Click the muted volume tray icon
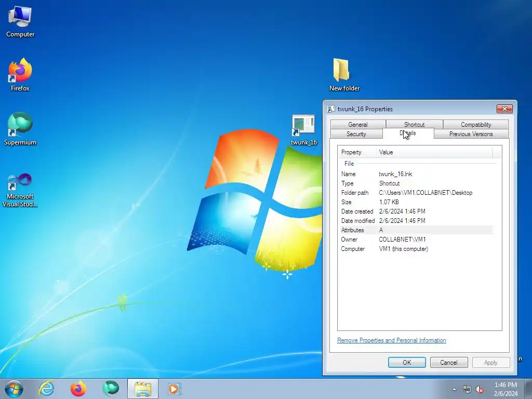The width and height of the screenshot is (532, 399). coord(480,390)
